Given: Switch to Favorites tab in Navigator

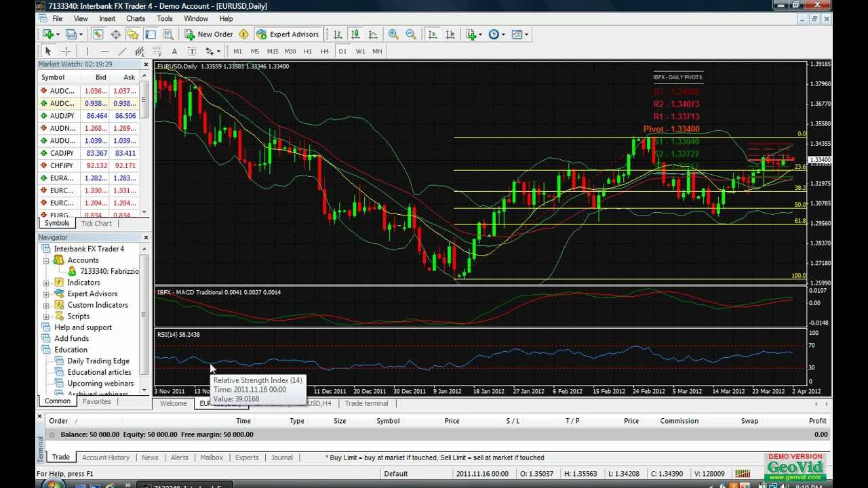Looking at the screenshot, I should click(x=96, y=401).
